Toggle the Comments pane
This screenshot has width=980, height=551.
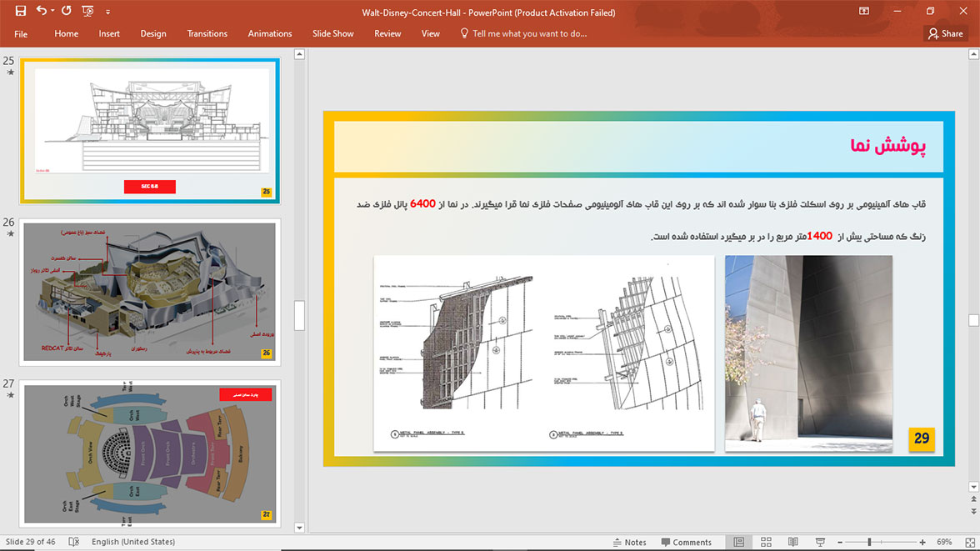687,542
